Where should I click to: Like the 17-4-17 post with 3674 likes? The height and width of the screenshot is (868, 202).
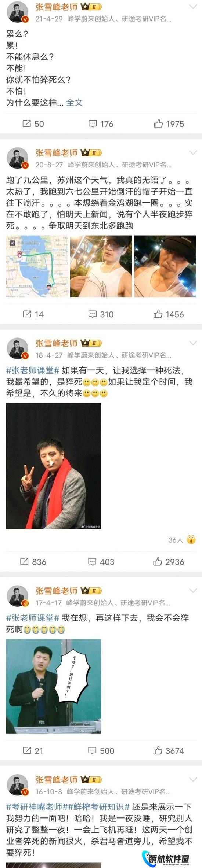pos(169,751)
